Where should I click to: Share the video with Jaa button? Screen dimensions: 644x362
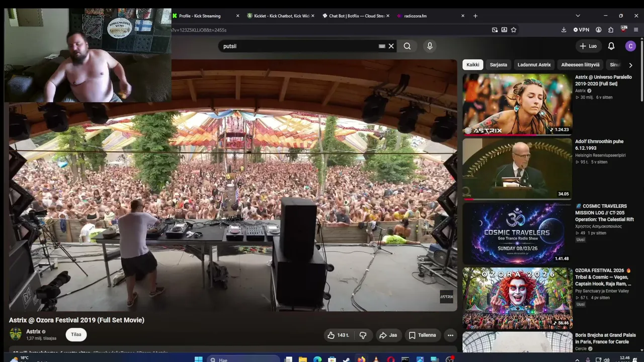point(388,335)
